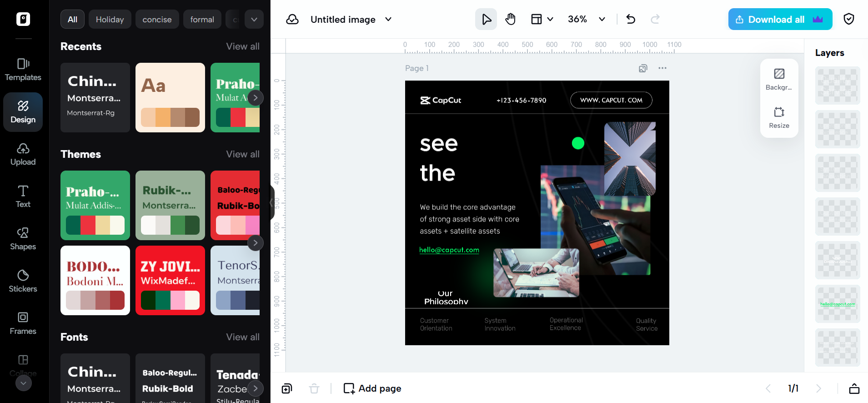
Task: Expand the zoom percentage dropdown
Action: pyautogui.click(x=602, y=19)
